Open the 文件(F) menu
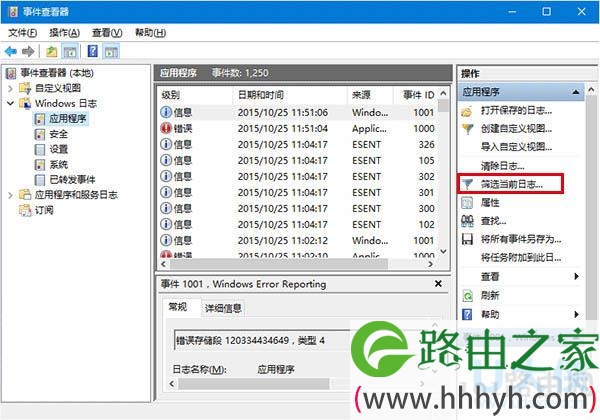600x420 pixels. point(23,33)
